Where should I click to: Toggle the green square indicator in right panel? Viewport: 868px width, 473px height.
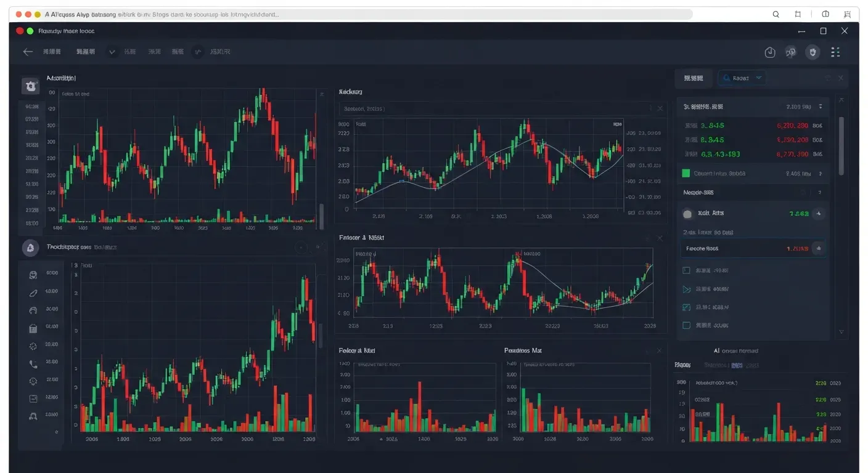coord(686,174)
